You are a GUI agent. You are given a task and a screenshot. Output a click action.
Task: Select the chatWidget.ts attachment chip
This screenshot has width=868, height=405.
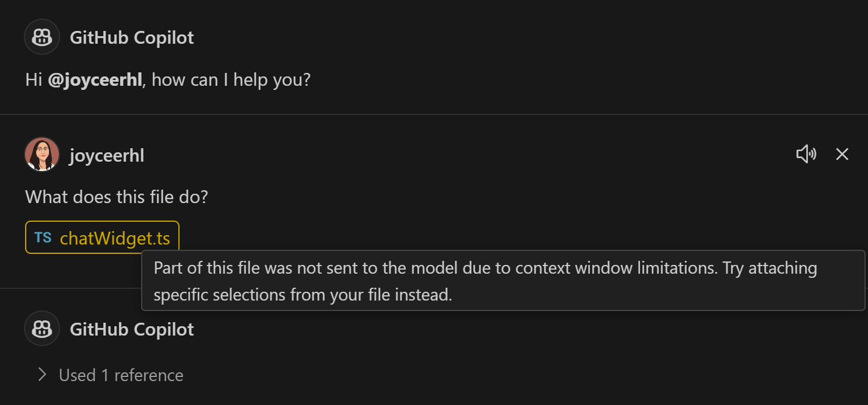click(102, 237)
